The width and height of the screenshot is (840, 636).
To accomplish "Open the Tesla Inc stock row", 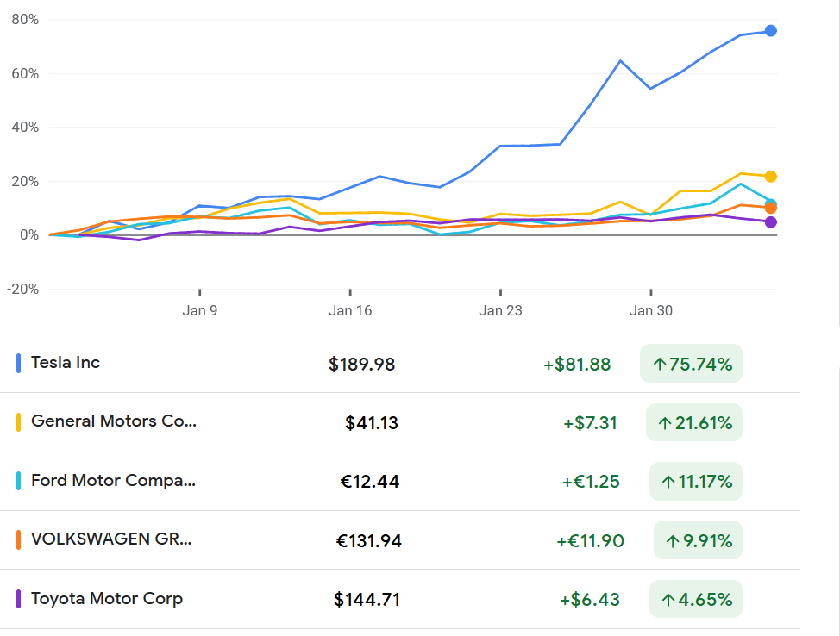I will point(399,364).
